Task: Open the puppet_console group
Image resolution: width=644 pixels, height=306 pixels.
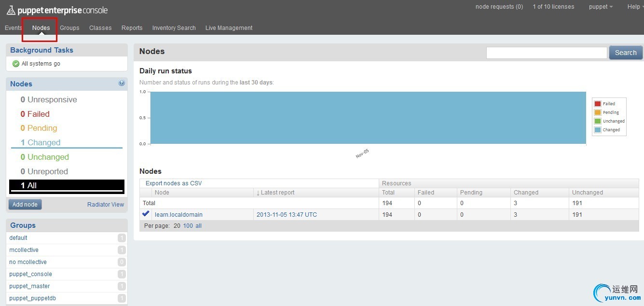Action: tap(30, 274)
